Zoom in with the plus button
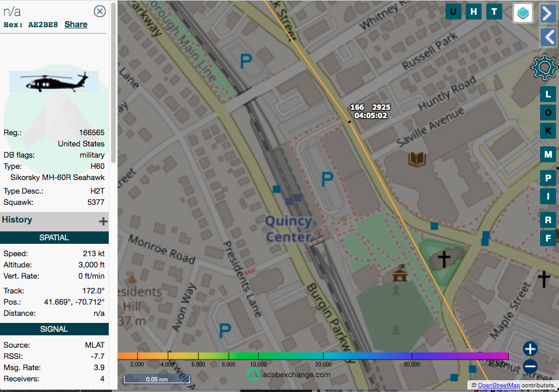This screenshot has height=392, width=559. (530, 348)
